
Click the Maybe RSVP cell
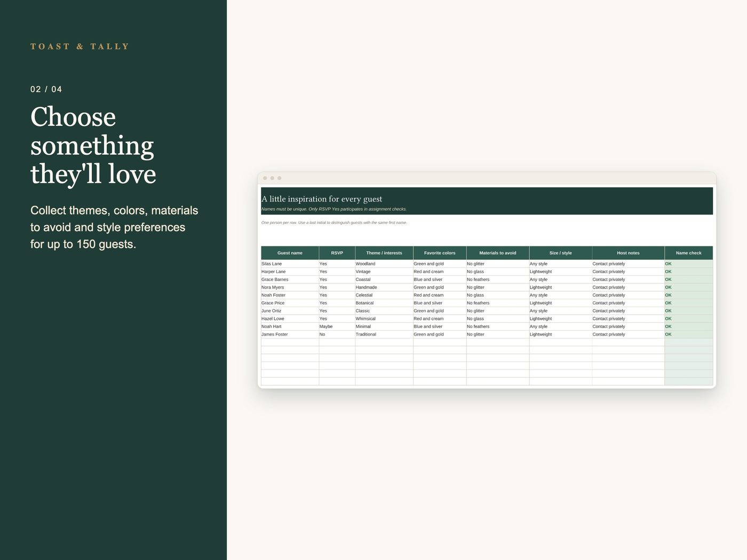click(x=337, y=326)
